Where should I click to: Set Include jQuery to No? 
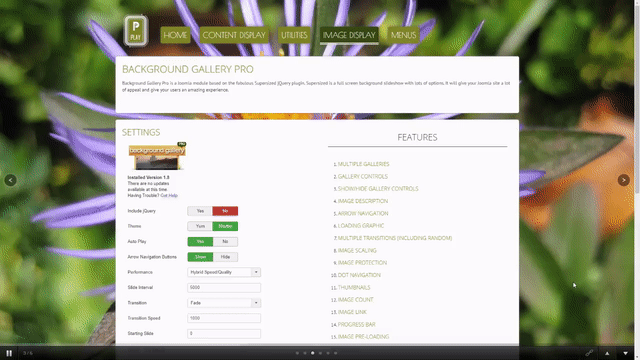(x=225, y=211)
